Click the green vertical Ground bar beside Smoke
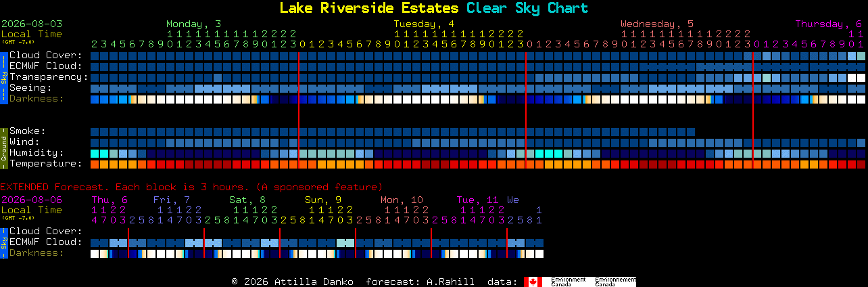 3,147
